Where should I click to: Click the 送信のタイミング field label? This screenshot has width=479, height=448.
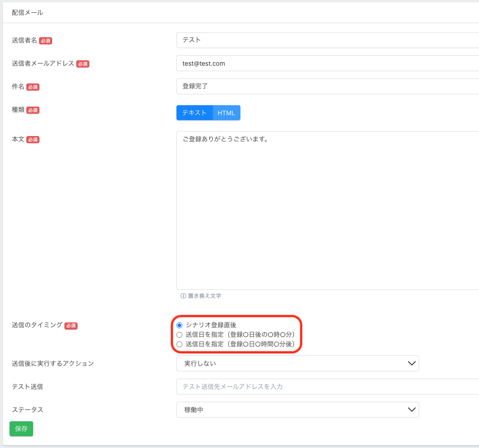(x=37, y=325)
